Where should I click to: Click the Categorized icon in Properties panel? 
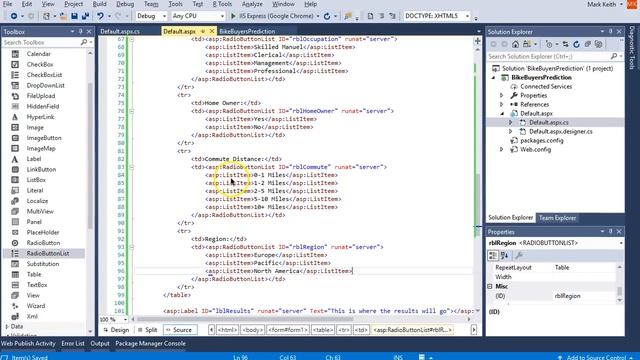tap(493, 256)
